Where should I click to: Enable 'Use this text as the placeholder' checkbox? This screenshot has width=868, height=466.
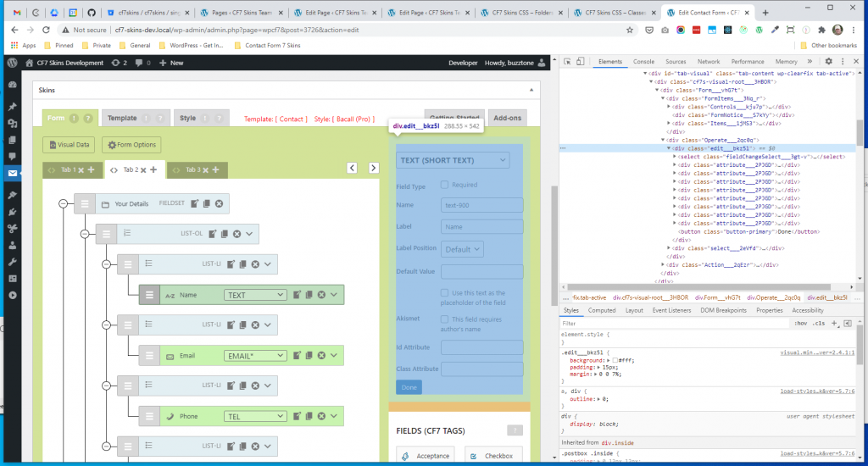pos(444,292)
